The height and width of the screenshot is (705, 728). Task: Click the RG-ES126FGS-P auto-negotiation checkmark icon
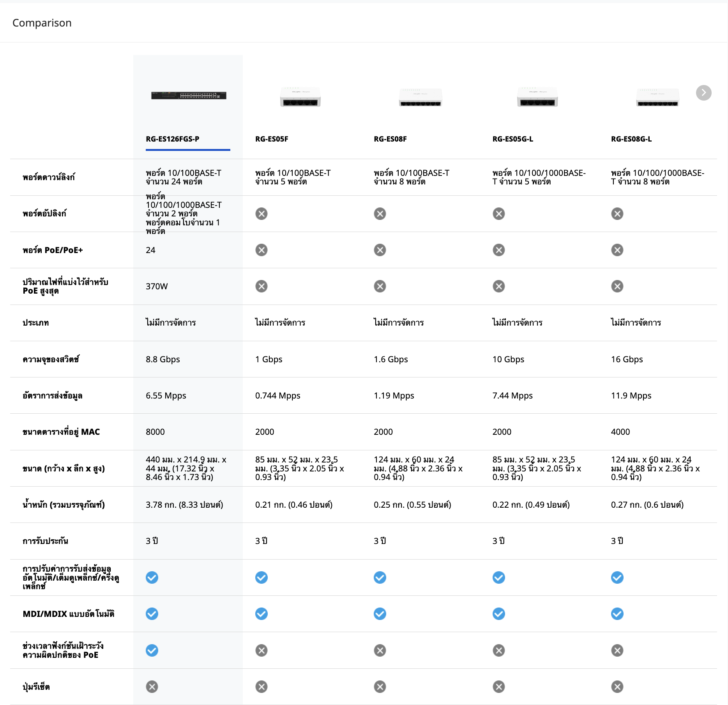(152, 577)
